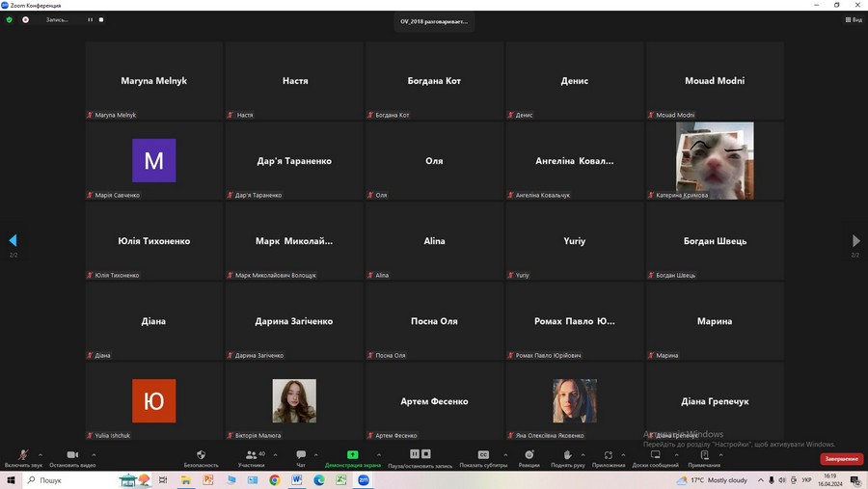Open the Безопасность security shield icon
The width and height of the screenshot is (868, 489).
[x=201, y=455]
